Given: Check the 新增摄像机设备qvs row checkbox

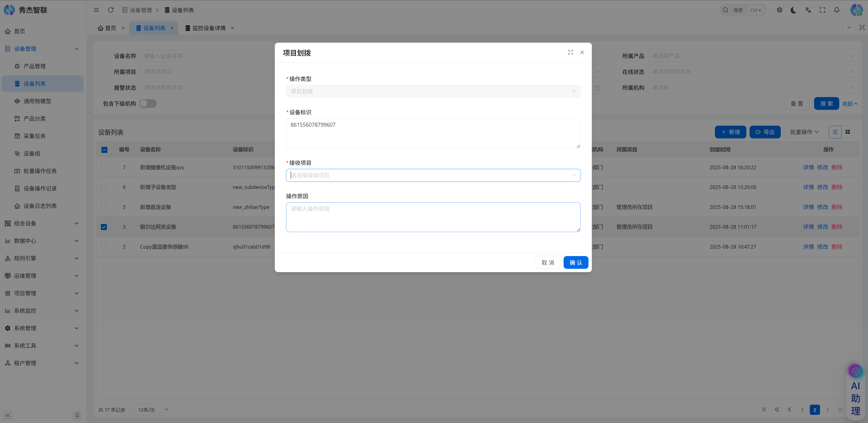Looking at the screenshot, I should pyautogui.click(x=104, y=167).
